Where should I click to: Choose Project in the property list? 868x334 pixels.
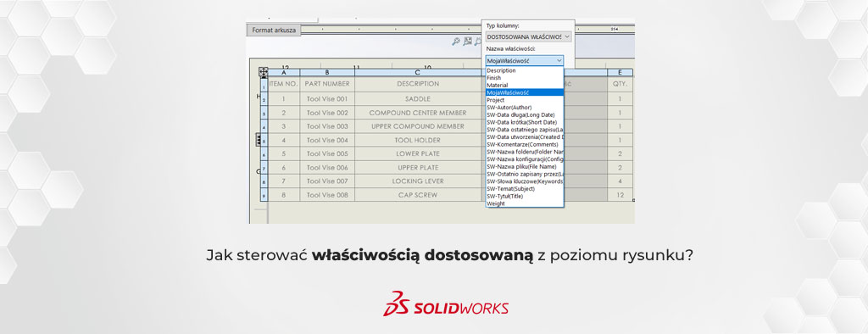click(525, 100)
